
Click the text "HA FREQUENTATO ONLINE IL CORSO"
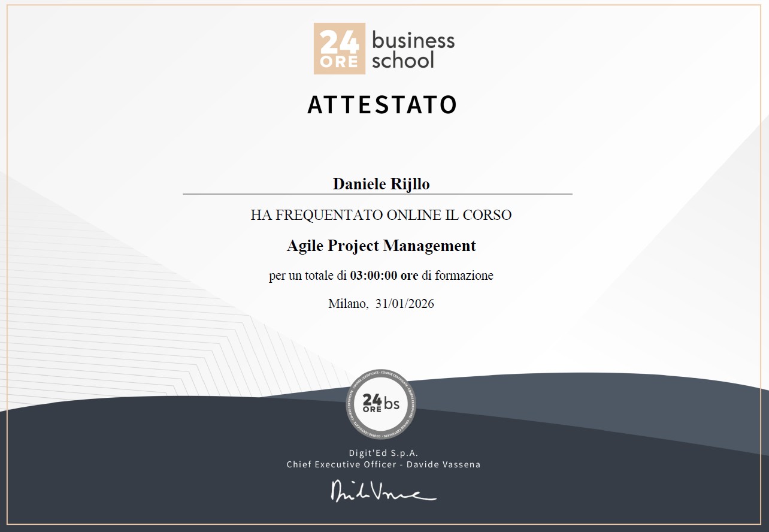(381, 215)
